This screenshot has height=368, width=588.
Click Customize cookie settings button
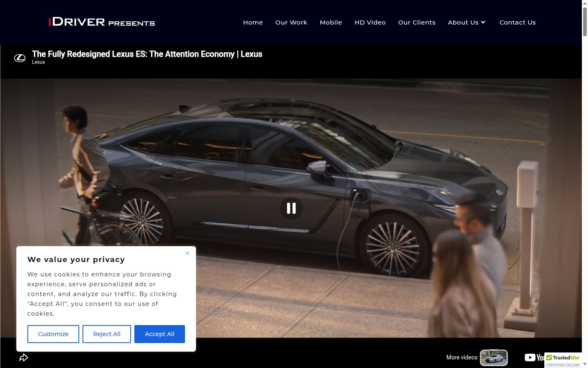[53, 334]
